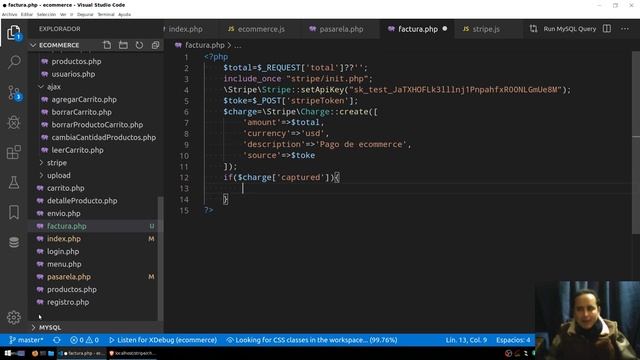Click the Explorer file list scrollbar

(160, 258)
